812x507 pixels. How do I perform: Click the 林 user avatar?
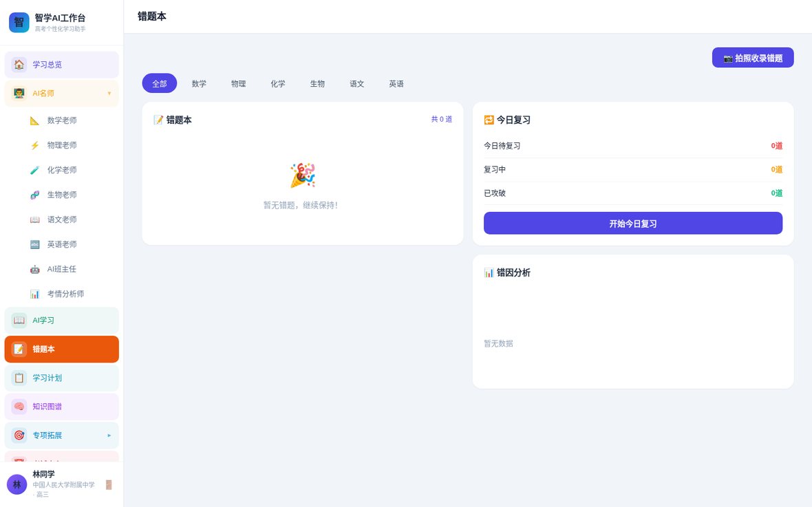tap(17, 484)
